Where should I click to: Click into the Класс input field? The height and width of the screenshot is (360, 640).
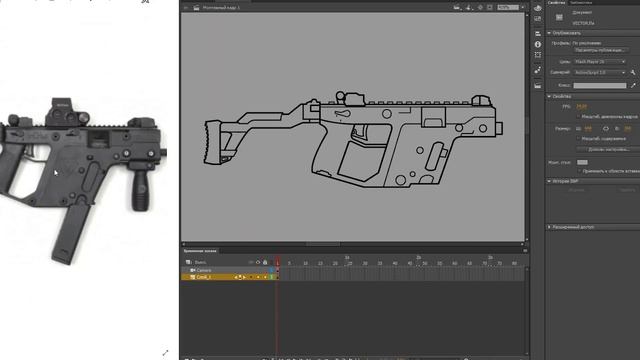tap(600, 85)
